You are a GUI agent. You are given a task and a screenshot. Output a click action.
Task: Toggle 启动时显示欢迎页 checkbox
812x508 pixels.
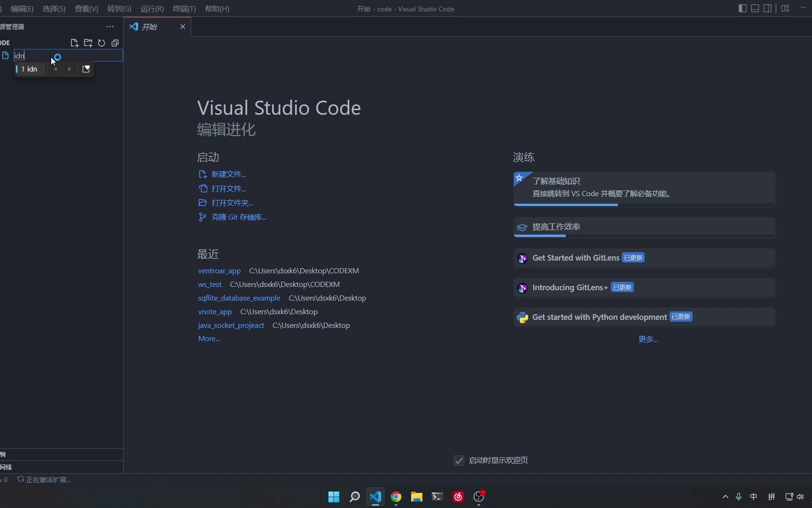pos(459,460)
